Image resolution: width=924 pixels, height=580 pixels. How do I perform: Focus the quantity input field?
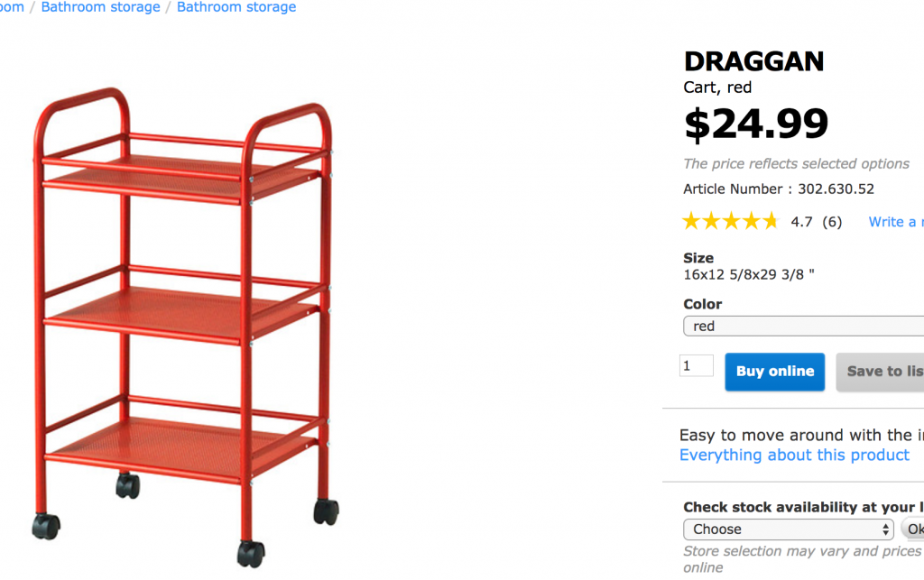point(696,365)
